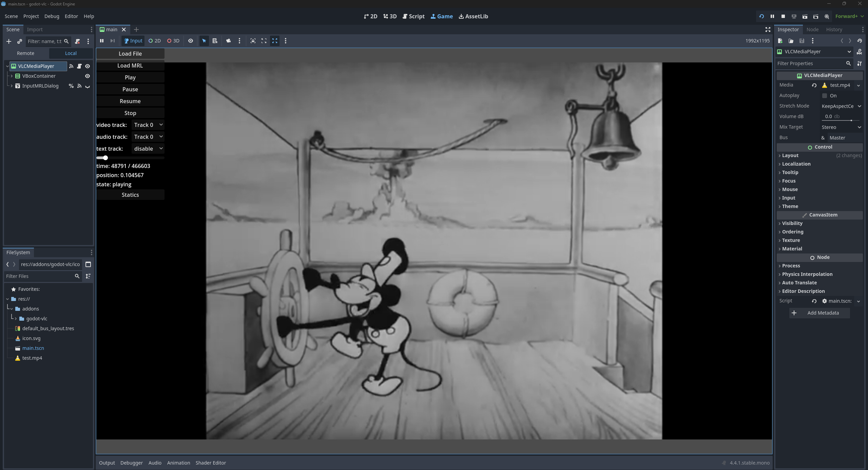The height and width of the screenshot is (470, 868).
Task: Click the Add Child Node plus icon
Action: pos(9,41)
